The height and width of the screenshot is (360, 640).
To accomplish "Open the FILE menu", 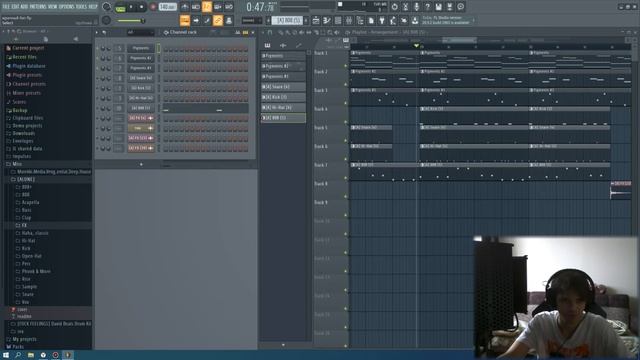I will click(x=6, y=7).
